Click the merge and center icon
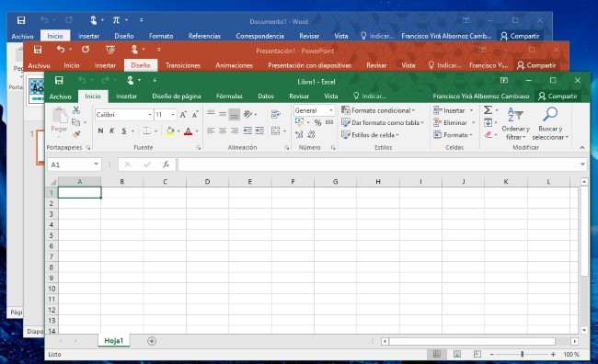Image resolution: width=598 pixels, height=364 pixels. (x=275, y=131)
